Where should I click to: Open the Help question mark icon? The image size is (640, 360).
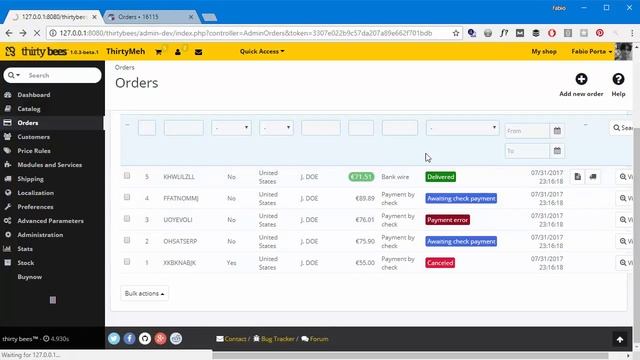[x=618, y=79]
